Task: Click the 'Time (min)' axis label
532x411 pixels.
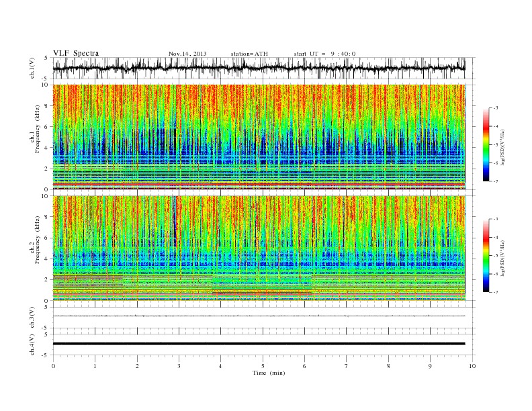Action: 269,373
